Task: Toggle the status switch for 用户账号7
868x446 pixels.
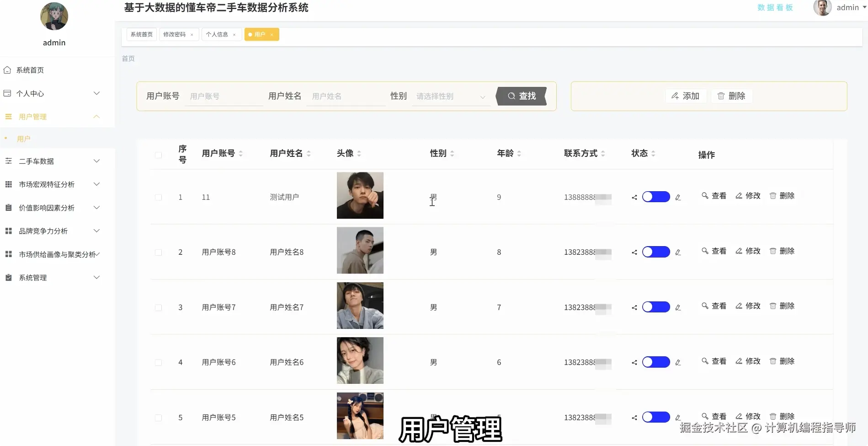Action: (x=656, y=307)
